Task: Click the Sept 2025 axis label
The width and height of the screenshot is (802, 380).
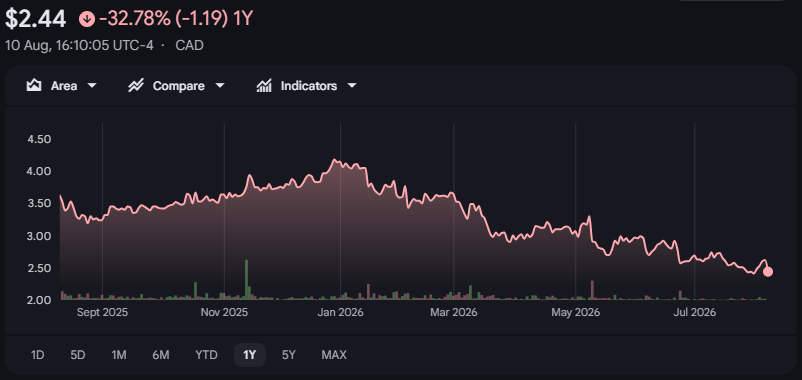Action: (102, 312)
